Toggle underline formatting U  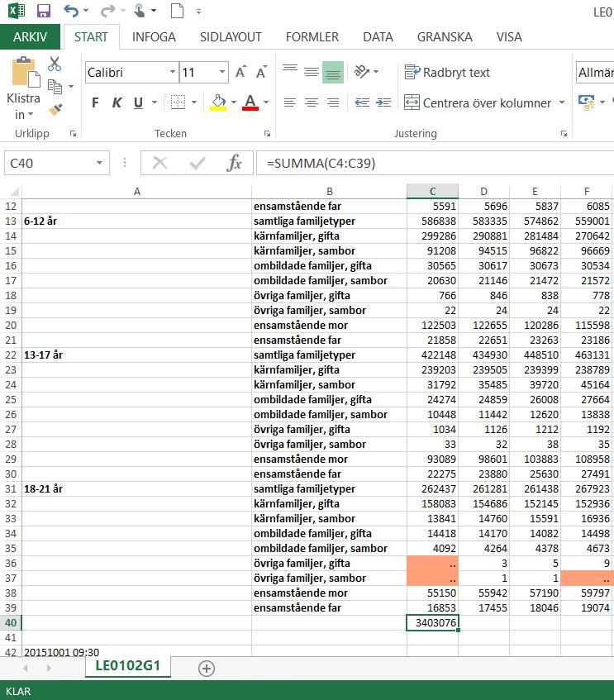pyautogui.click(x=139, y=102)
